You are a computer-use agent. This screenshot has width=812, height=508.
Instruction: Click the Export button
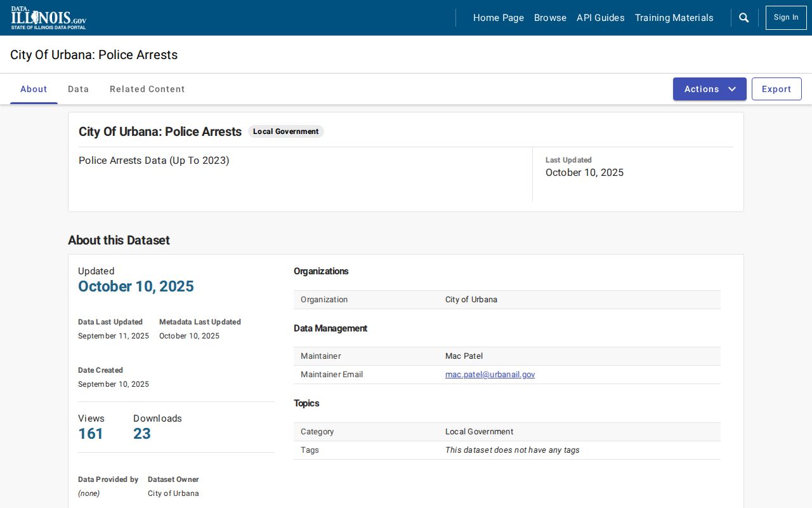pyautogui.click(x=776, y=89)
